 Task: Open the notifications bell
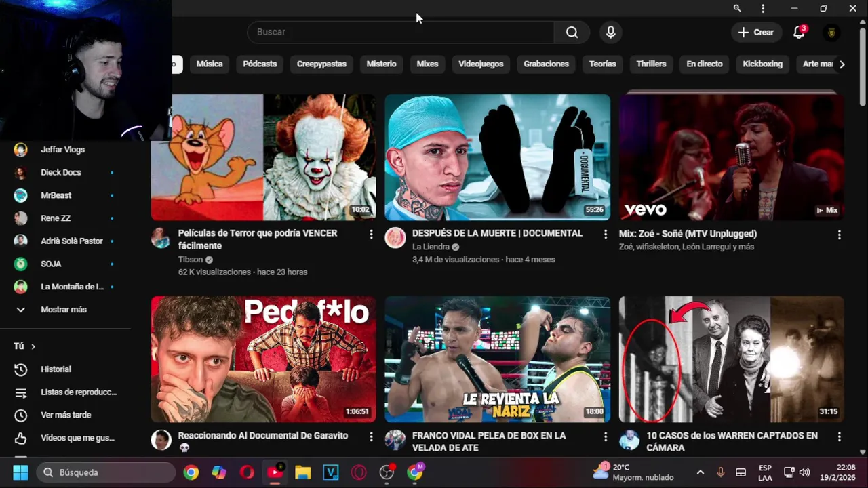(800, 32)
